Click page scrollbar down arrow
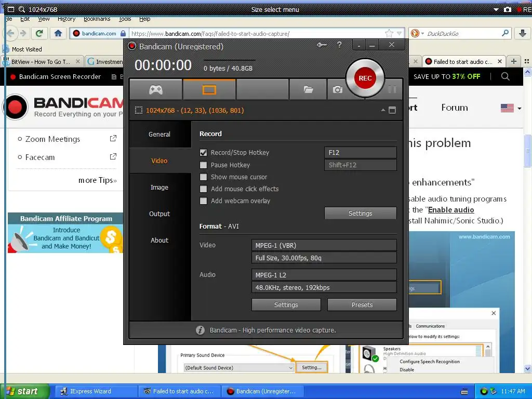 click(528, 368)
